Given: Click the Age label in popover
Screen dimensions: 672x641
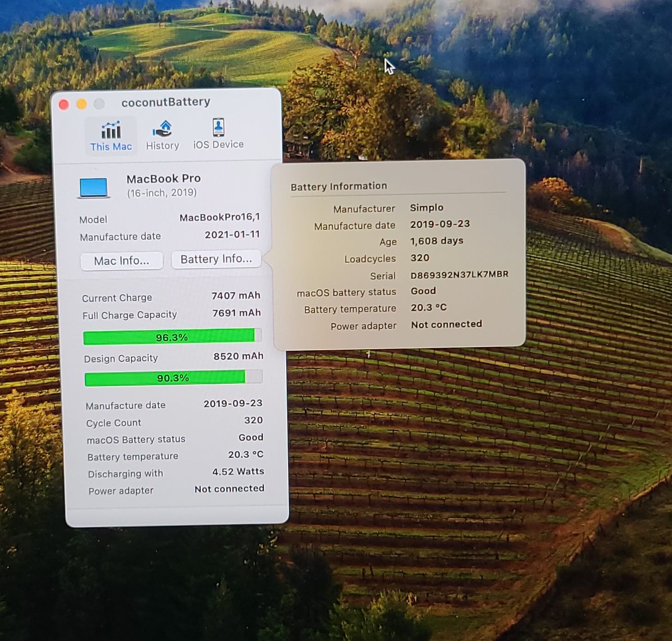Looking at the screenshot, I should point(388,242).
